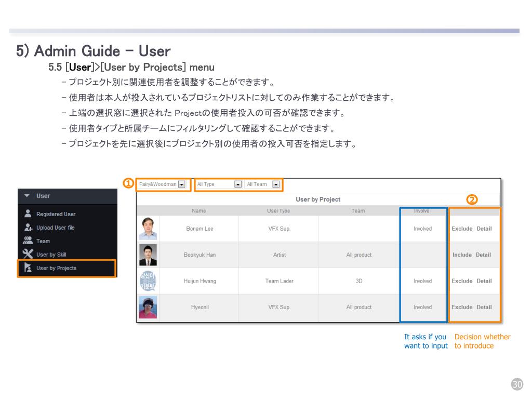Click the Name column header
Viewport: 532px width, 399px height.
coord(199,211)
